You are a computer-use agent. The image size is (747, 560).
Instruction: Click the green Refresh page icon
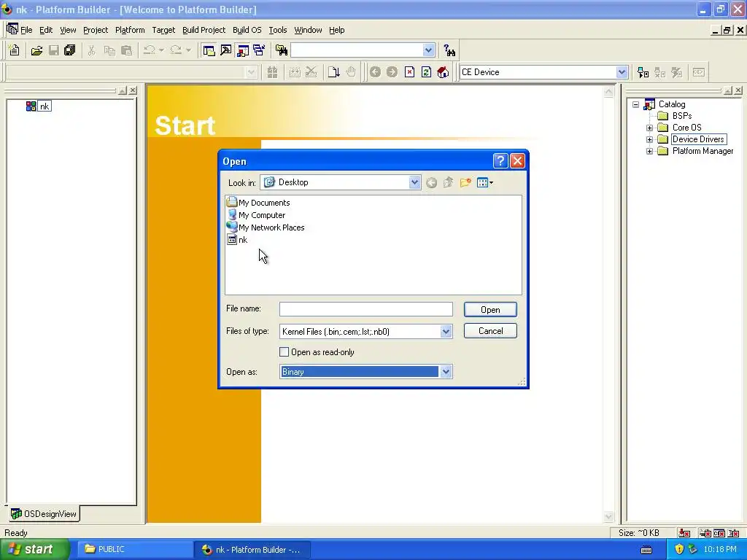coord(426,72)
